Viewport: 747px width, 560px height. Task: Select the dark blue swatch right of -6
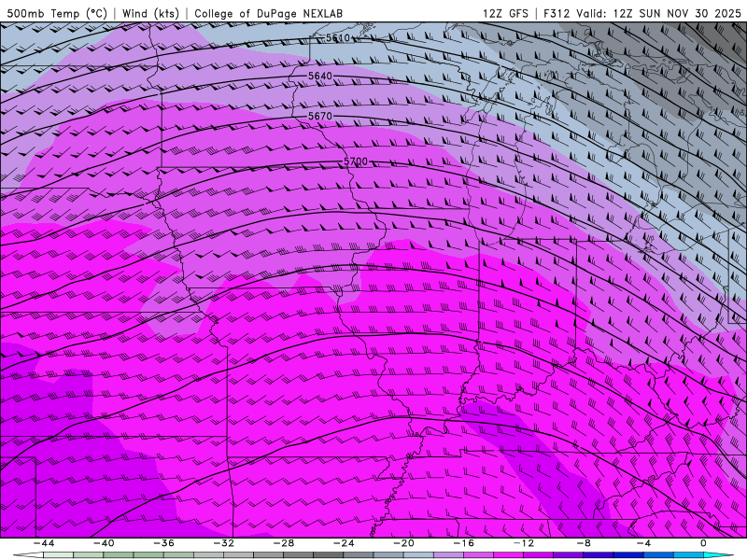point(628,555)
